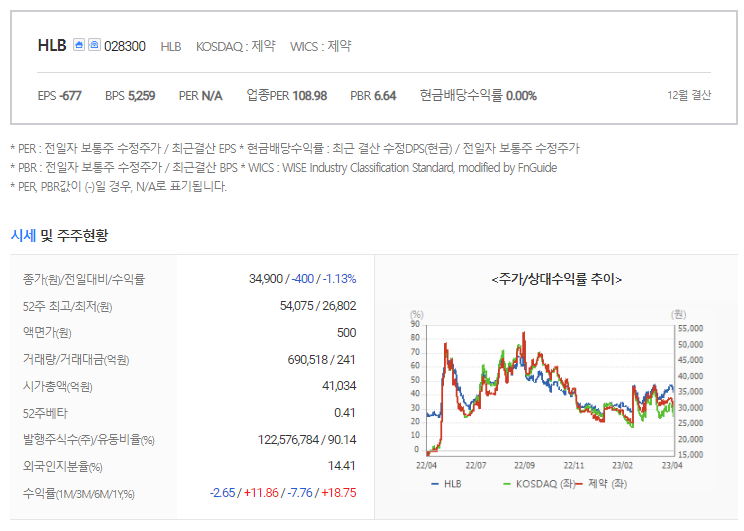
Task: Select the PER N/A value
Action: coord(200,96)
